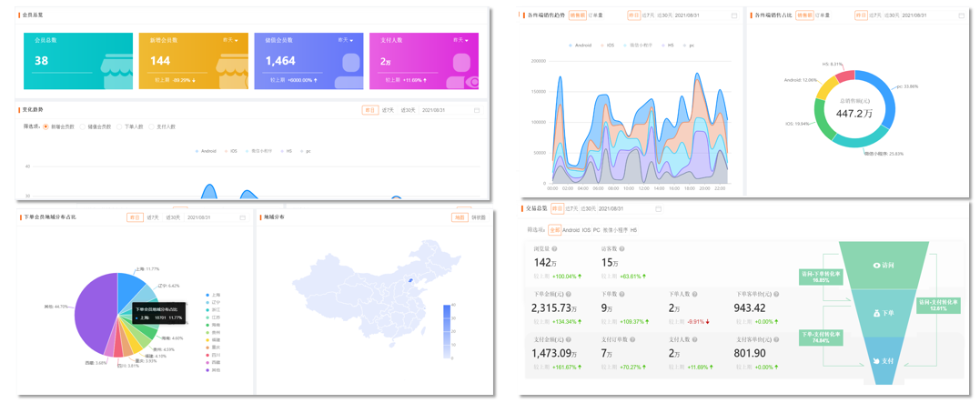Open the calendar icon in 变化趋势 panel

coord(477,110)
